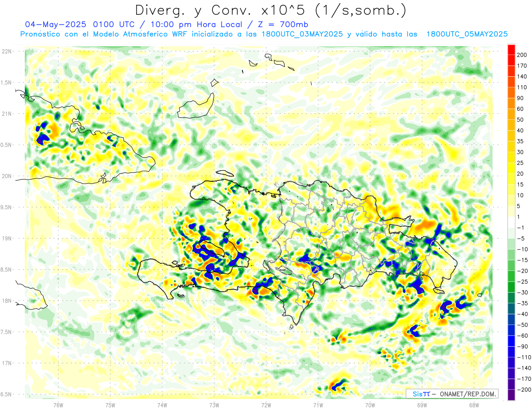
Task: Click the '1800UTC_05MAY2025' valid-until time
Action: coord(467,34)
